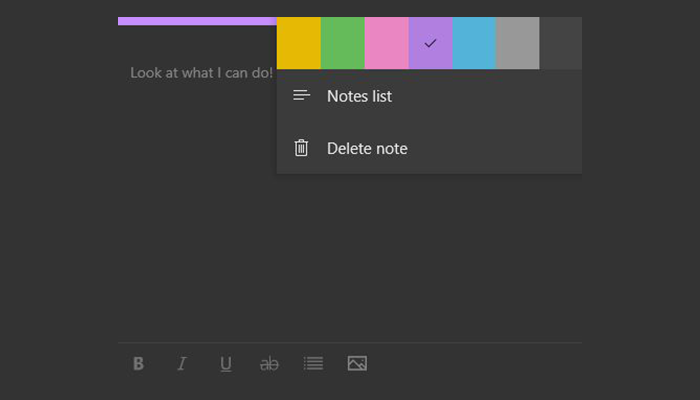The height and width of the screenshot is (400, 700).
Task: Click the note text "Look at what I can do!"
Action: [201, 73]
